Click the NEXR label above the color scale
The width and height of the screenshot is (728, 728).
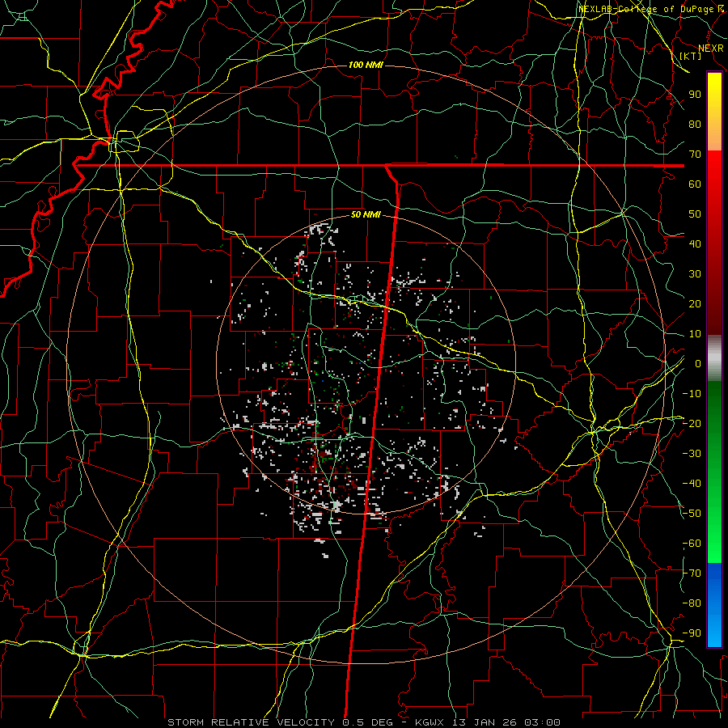tap(711, 49)
